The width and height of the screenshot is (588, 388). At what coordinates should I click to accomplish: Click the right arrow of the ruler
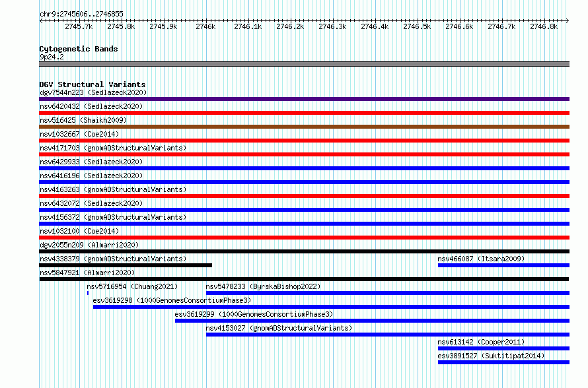[x=568, y=21]
